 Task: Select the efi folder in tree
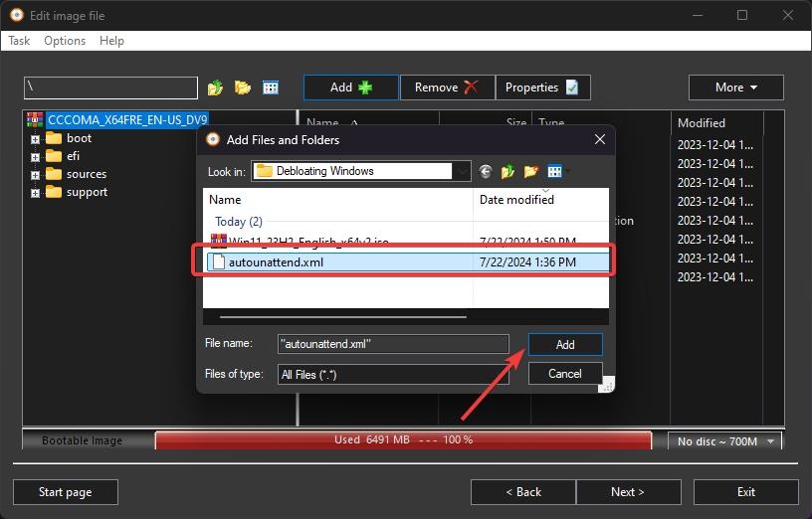point(73,156)
